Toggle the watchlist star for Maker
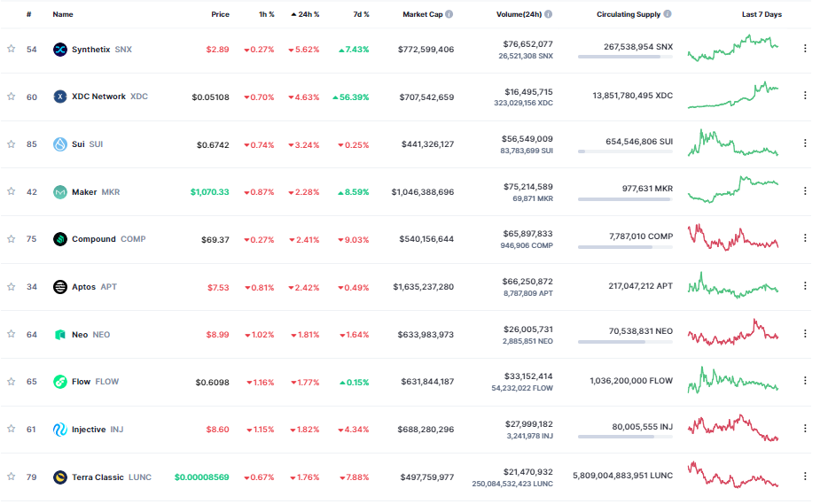 (x=12, y=191)
